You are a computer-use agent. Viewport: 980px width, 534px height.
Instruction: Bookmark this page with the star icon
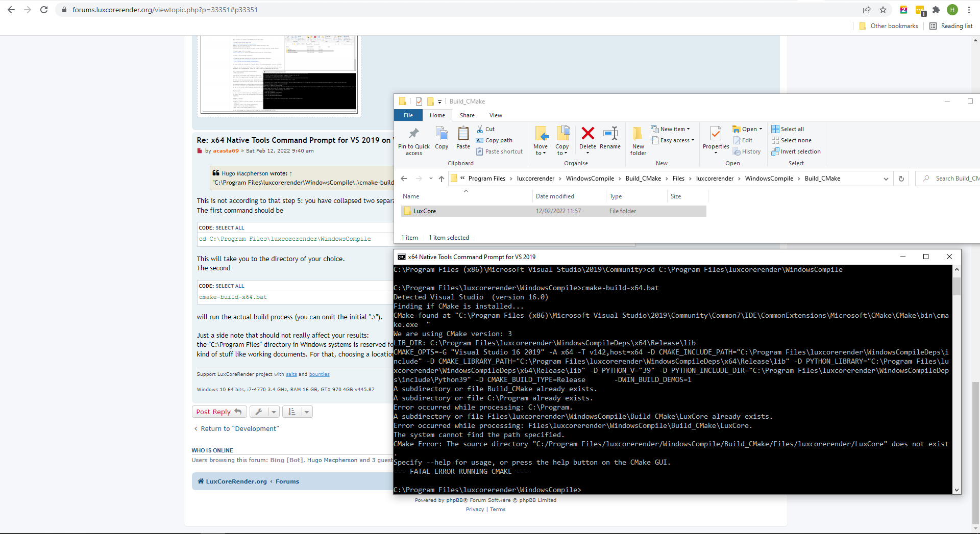point(883,10)
